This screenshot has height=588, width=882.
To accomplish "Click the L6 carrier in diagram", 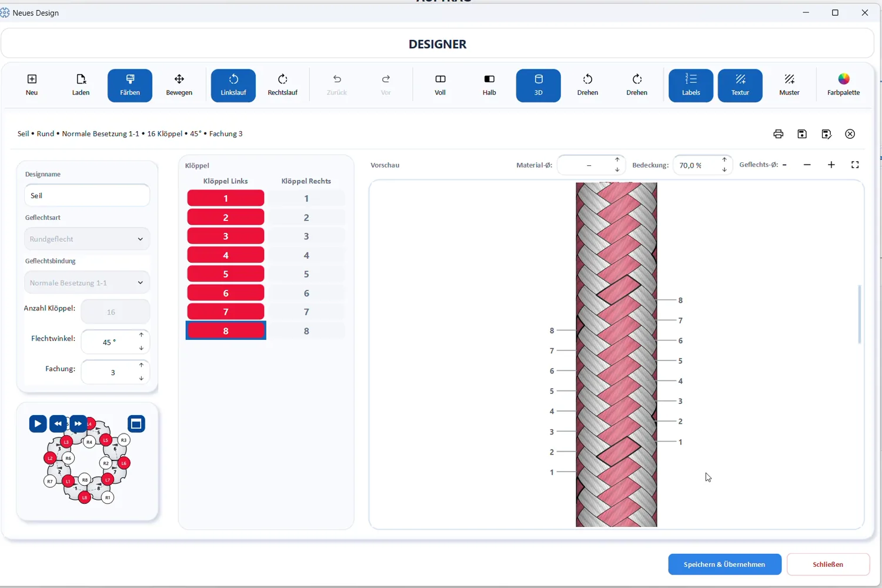I will (x=123, y=463).
